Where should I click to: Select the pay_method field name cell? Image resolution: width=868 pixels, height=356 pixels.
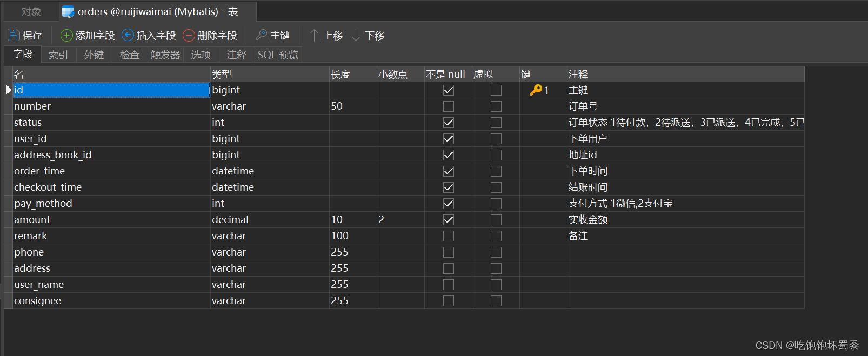point(111,204)
